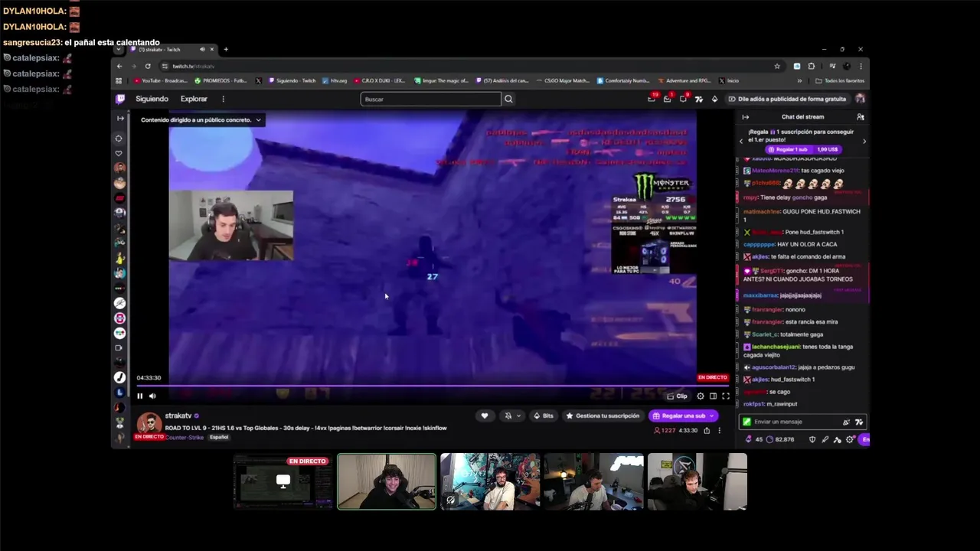Image resolution: width=980 pixels, height=551 pixels.
Task: Open the Siguiendo tab
Action: 152,99
